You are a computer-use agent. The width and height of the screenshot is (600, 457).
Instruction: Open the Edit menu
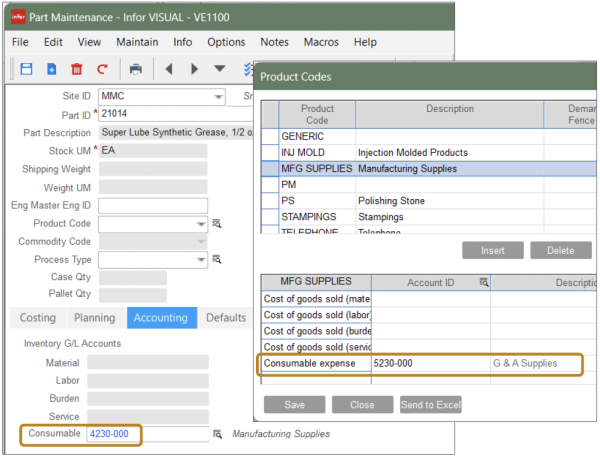pyautogui.click(x=53, y=42)
